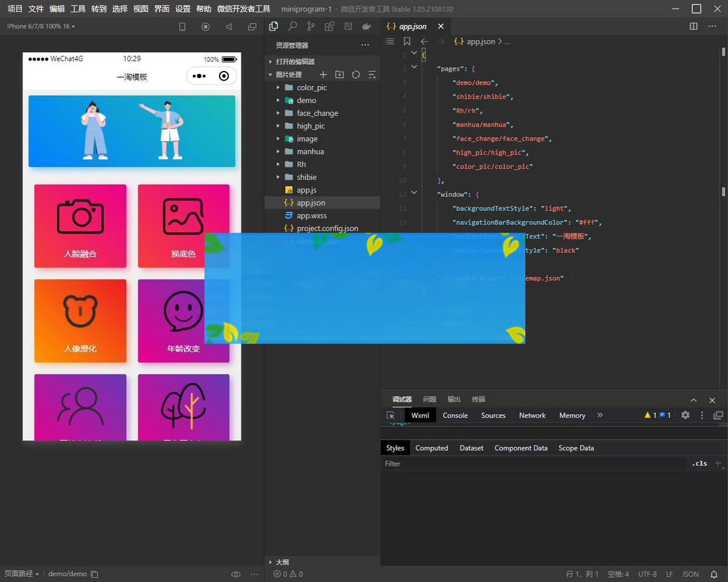Refresh the explorer file tree
The height and width of the screenshot is (582, 728).
point(356,75)
